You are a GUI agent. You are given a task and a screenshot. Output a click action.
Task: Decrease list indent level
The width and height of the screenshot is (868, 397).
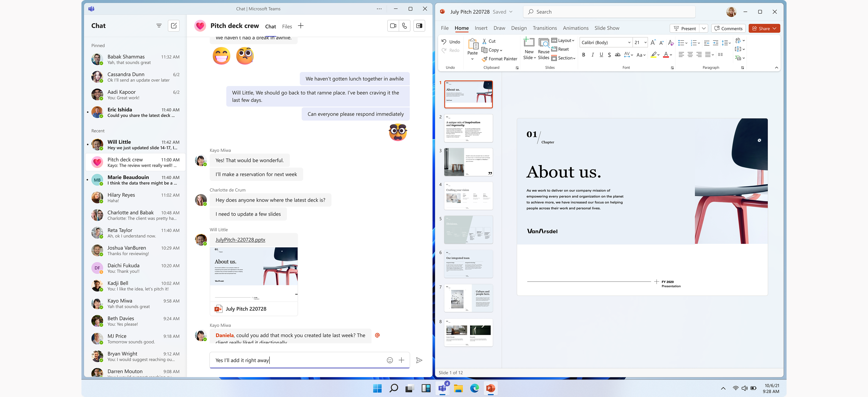tap(707, 43)
